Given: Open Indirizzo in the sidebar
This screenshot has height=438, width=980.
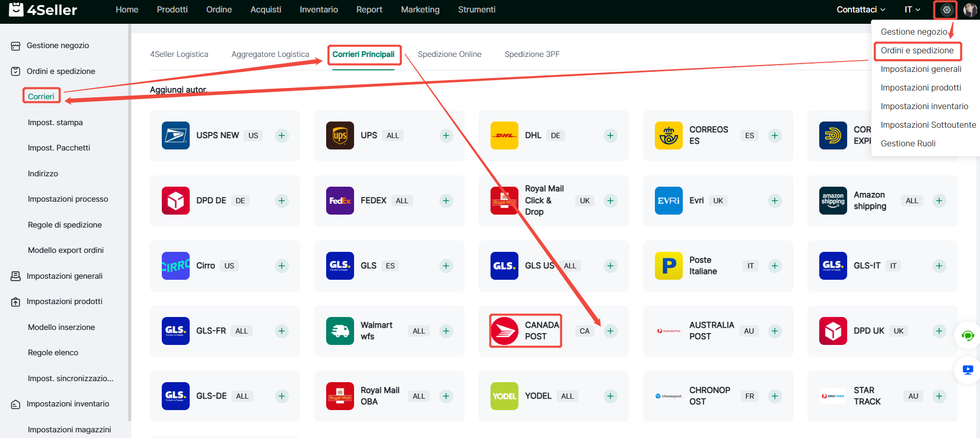Looking at the screenshot, I should click(x=43, y=174).
